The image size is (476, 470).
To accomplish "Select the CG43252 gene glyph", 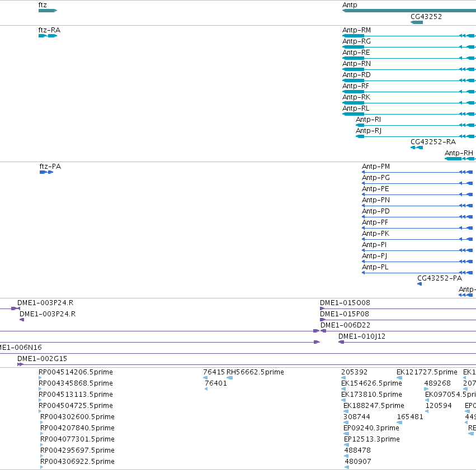I will 417,22.
